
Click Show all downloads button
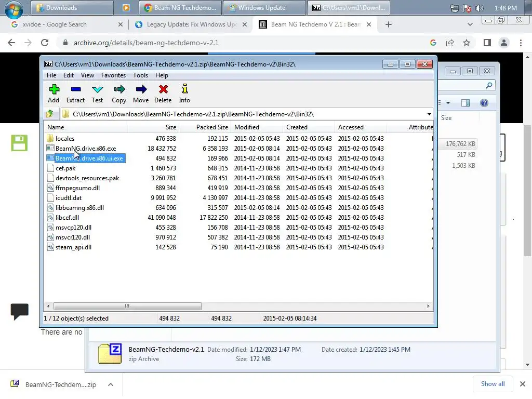click(493, 384)
